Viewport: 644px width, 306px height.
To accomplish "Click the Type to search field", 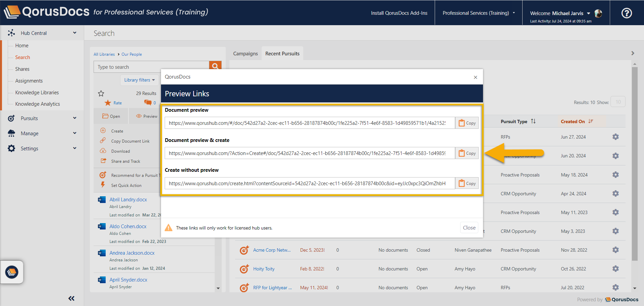I will point(151,67).
